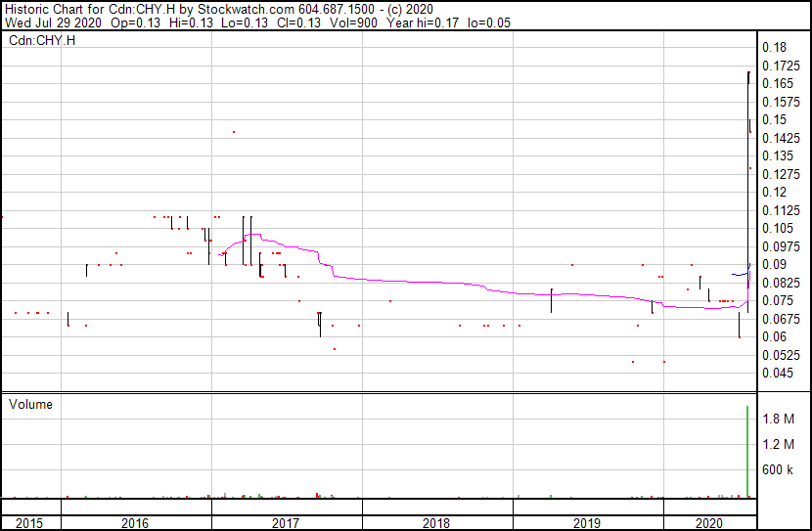Viewport: 812px width, 531px height.
Task: Click the 'lo=0.05' value in header
Action: [489, 22]
